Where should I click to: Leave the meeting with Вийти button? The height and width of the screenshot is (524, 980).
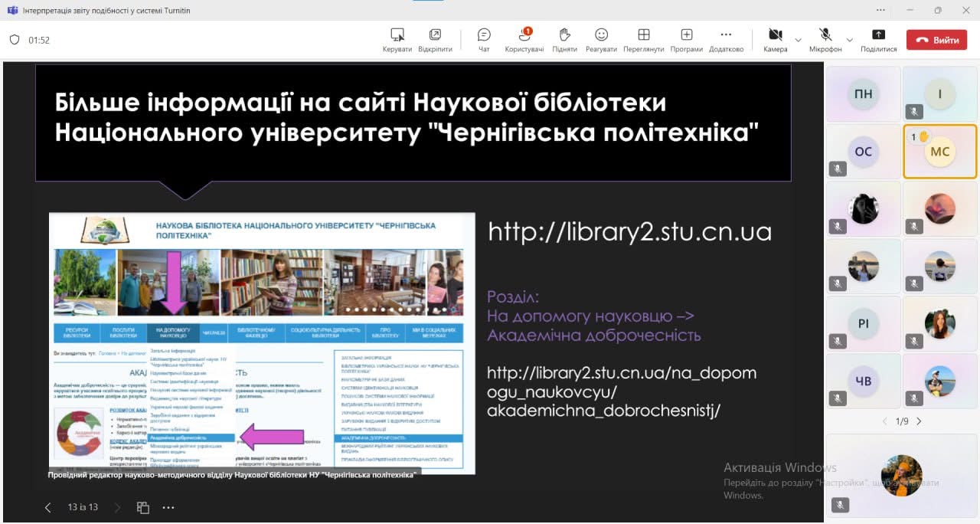click(x=936, y=40)
